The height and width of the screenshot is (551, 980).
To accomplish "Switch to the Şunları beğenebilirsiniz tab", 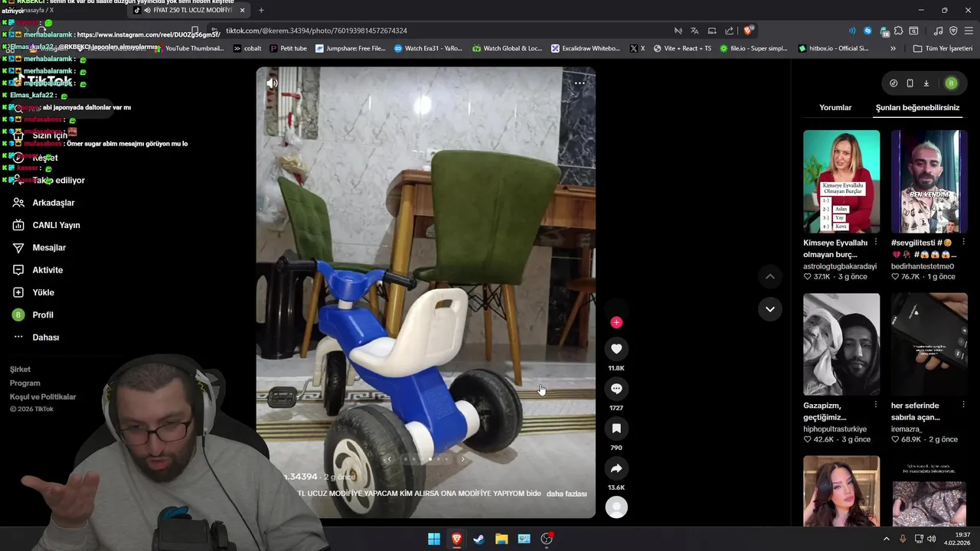I will pos(917,108).
